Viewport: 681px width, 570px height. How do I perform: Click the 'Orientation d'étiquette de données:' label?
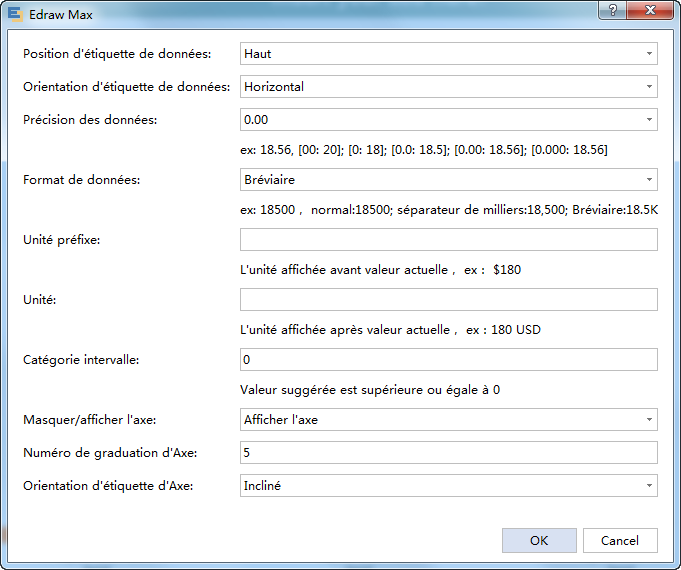[x=126, y=87]
